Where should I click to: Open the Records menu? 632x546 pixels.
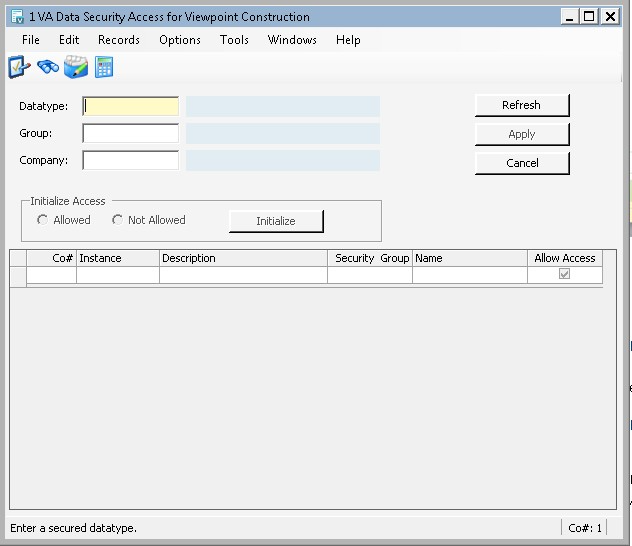[x=119, y=40]
